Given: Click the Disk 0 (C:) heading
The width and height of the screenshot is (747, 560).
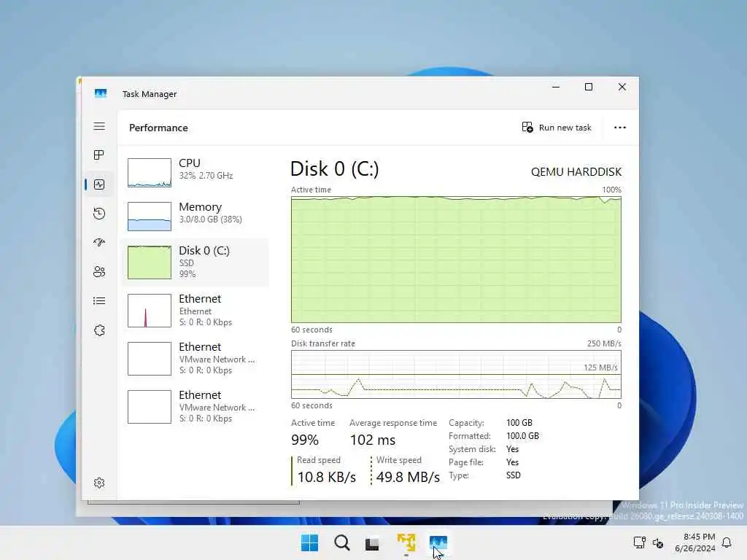Looking at the screenshot, I should [334, 168].
